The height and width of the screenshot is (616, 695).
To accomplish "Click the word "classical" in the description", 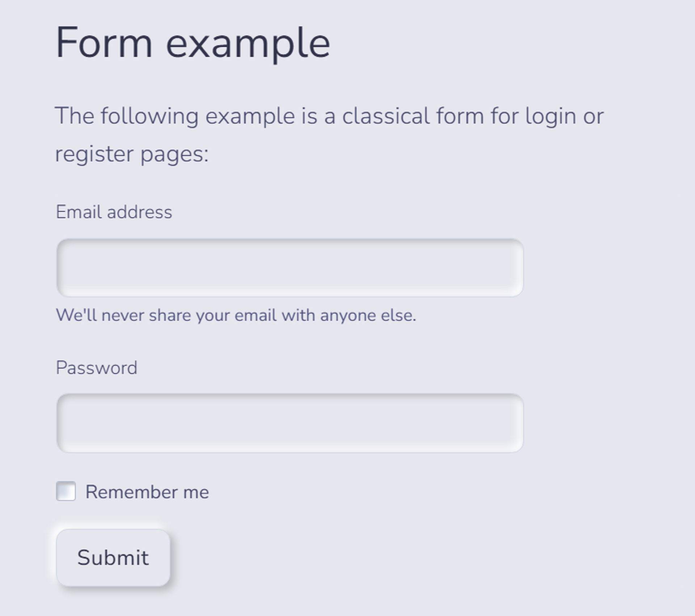I will [x=386, y=116].
